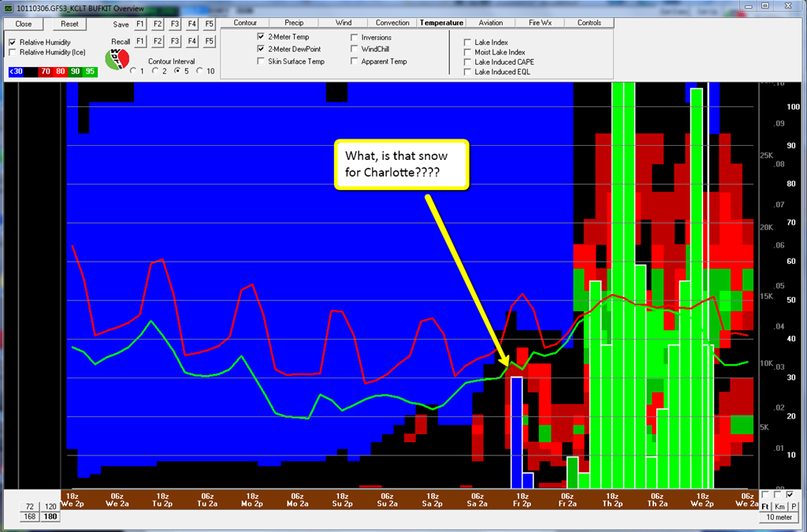Viewport: 807px width, 532px height.
Task: Save settings to slot F1
Action: [x=140, y=24]
